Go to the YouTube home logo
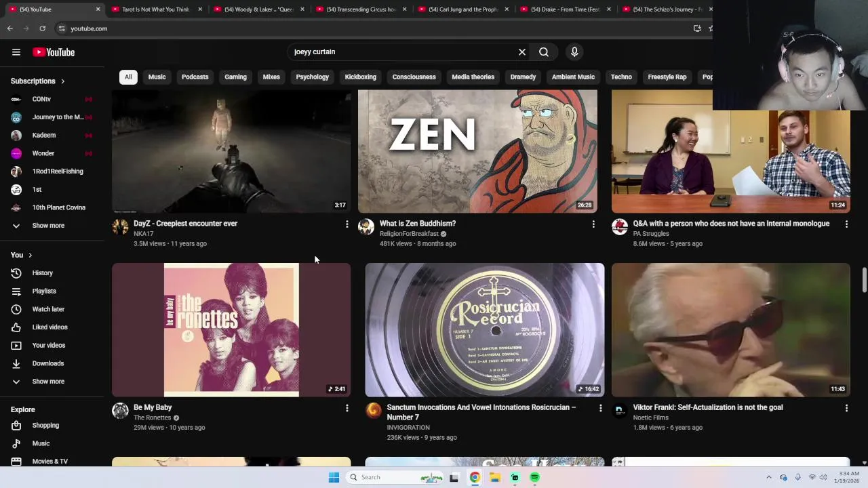The width and height of the screenshot is (868, 488). click(x=54, y=52)
